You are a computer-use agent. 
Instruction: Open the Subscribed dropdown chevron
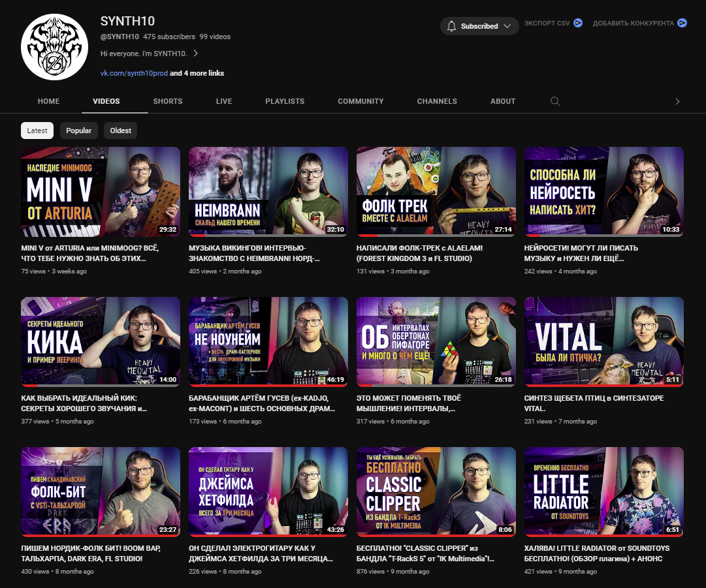click(507, 26)
